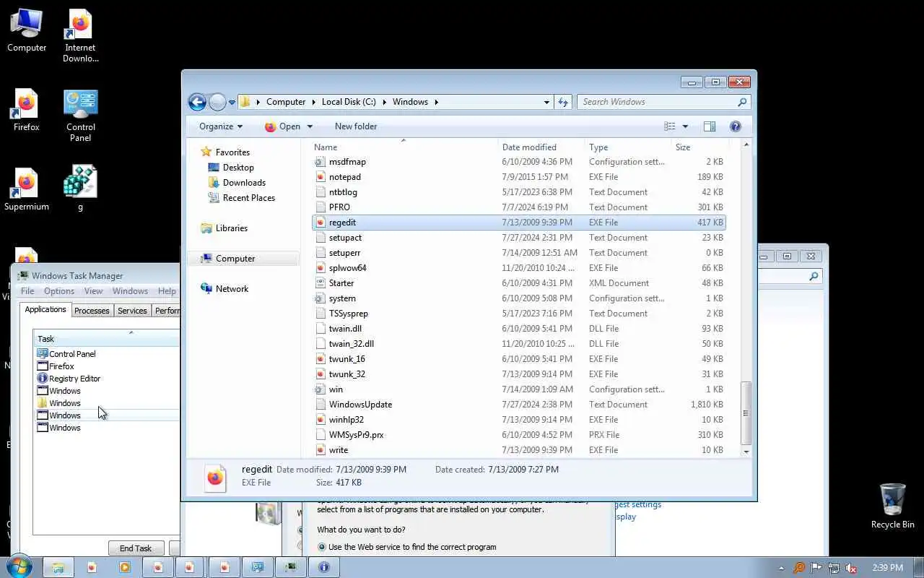924x578 pixels.
Task: Click the file list scroll down arrow
Action: point(746,451)
